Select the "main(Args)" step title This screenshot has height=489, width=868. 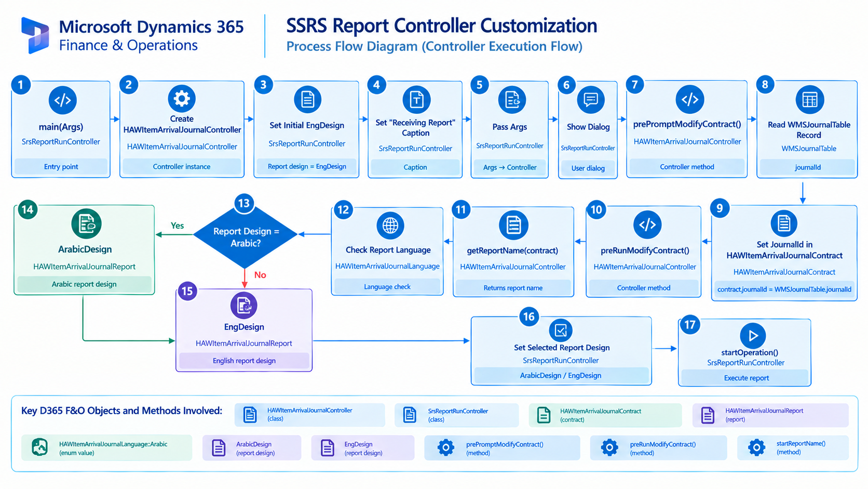(61, 127)
